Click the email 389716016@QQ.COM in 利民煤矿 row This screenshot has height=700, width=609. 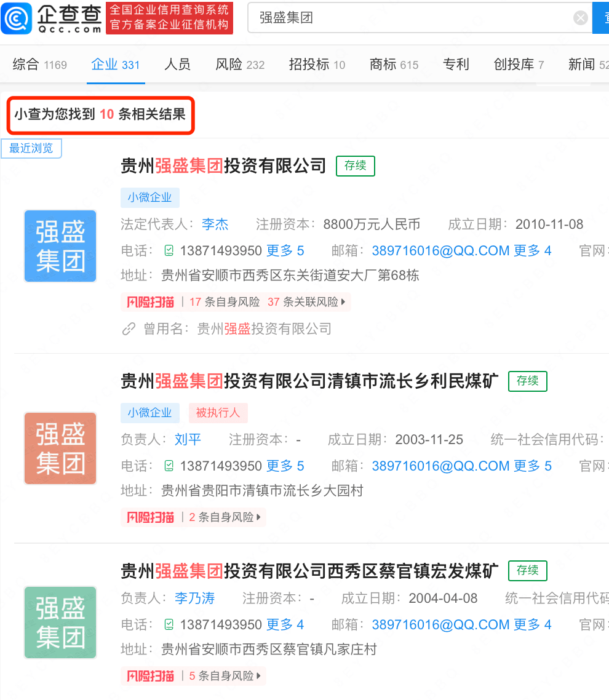440,466
